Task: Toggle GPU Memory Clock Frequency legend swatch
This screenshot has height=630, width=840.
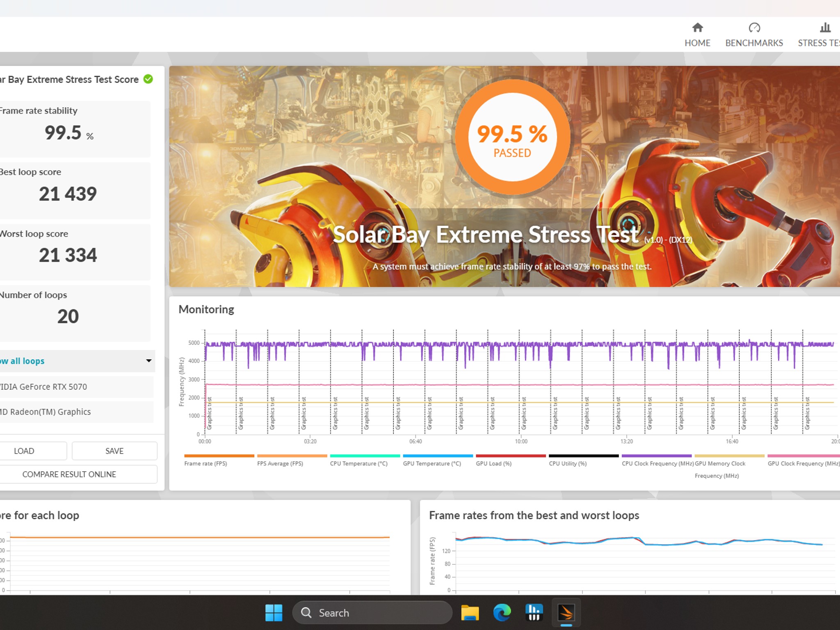Action: pos(730,456)
